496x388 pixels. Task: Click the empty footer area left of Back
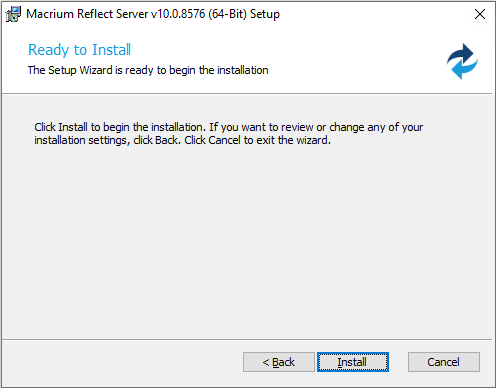[123, 363]
